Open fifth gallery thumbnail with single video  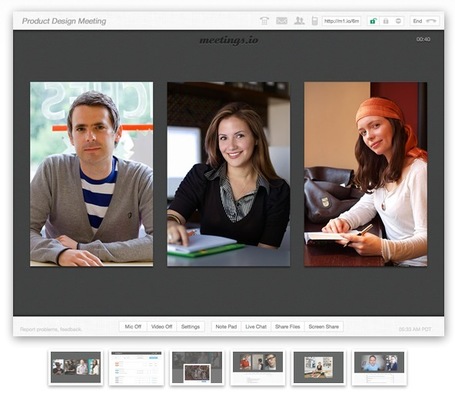click(x=318, y=367)
